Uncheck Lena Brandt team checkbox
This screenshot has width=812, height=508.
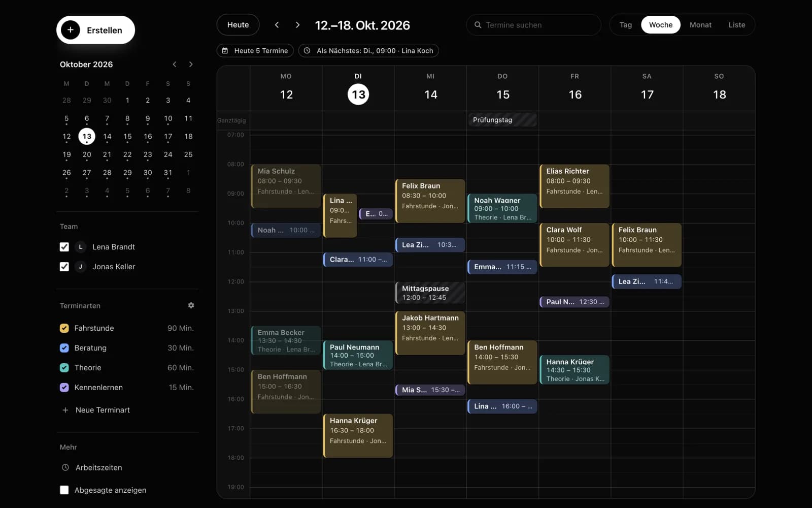point(64,247)
